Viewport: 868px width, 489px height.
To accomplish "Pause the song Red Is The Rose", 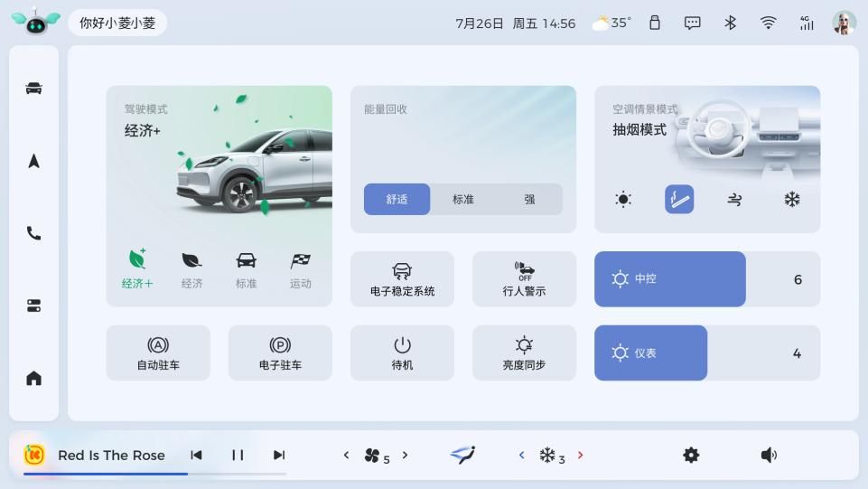I will pyautogui.click(x=238, y=456).
